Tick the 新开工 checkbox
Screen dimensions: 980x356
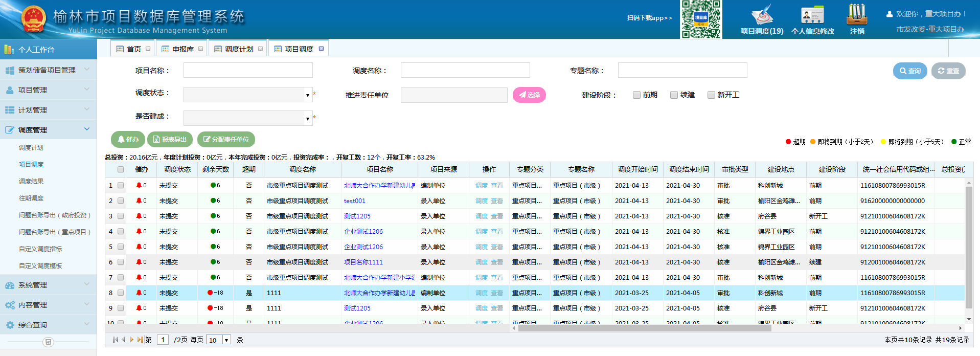(711, 95)
